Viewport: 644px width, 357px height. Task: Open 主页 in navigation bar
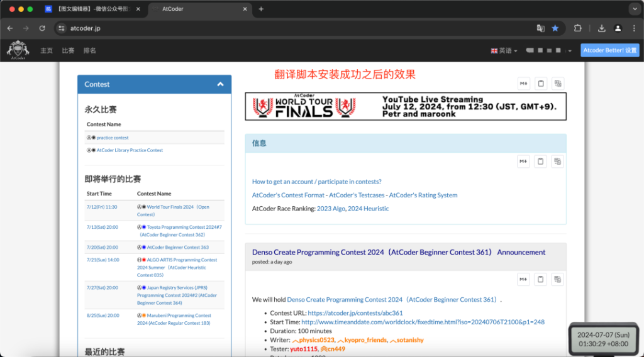(x=47, y=50)
